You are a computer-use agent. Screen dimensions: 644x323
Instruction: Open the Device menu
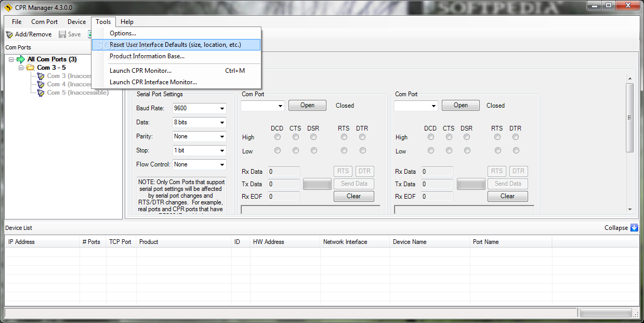pyautogui.click(x=76, y=22)
